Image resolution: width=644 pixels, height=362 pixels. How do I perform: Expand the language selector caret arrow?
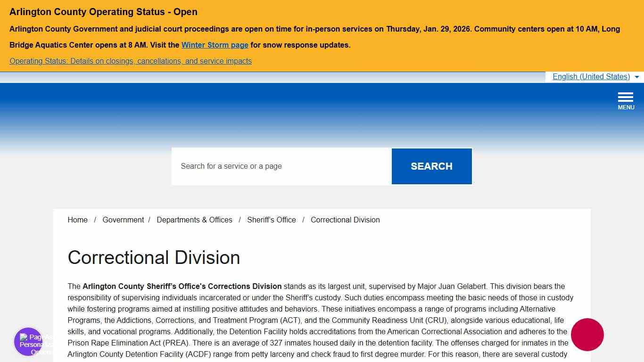[637, 77]
